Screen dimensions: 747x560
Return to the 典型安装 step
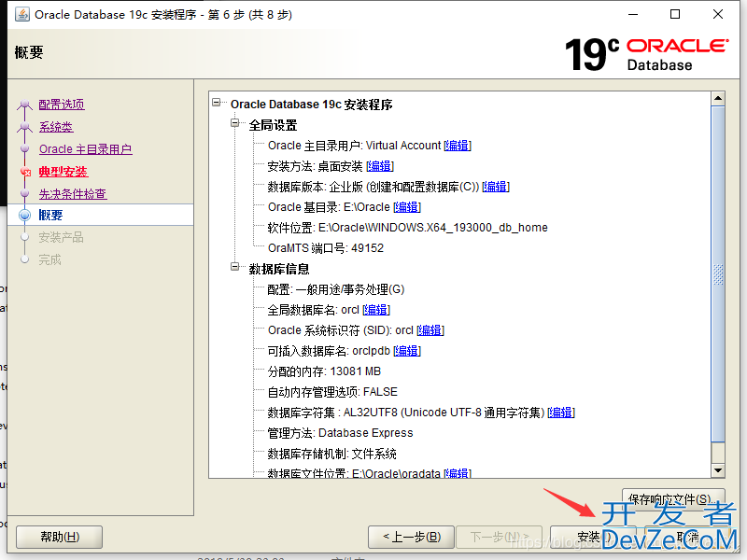pos(63,172)
